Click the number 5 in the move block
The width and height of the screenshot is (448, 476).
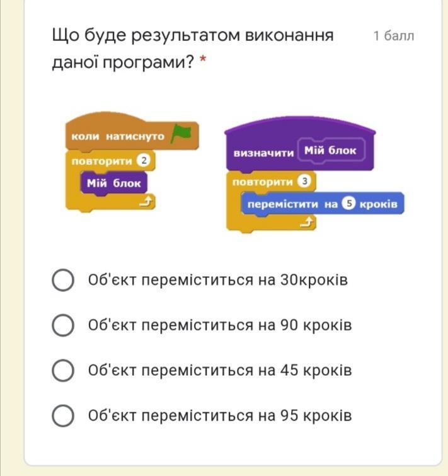(349, 205)
